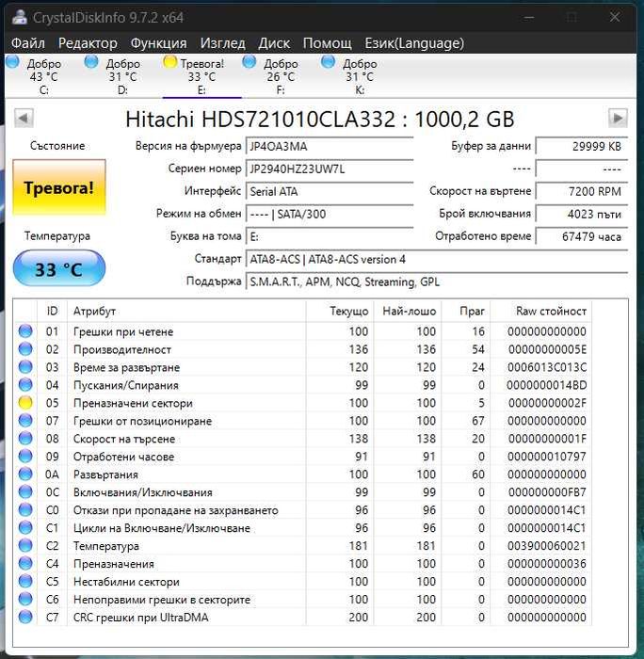Select the Производителност row

tap(302, 349)
